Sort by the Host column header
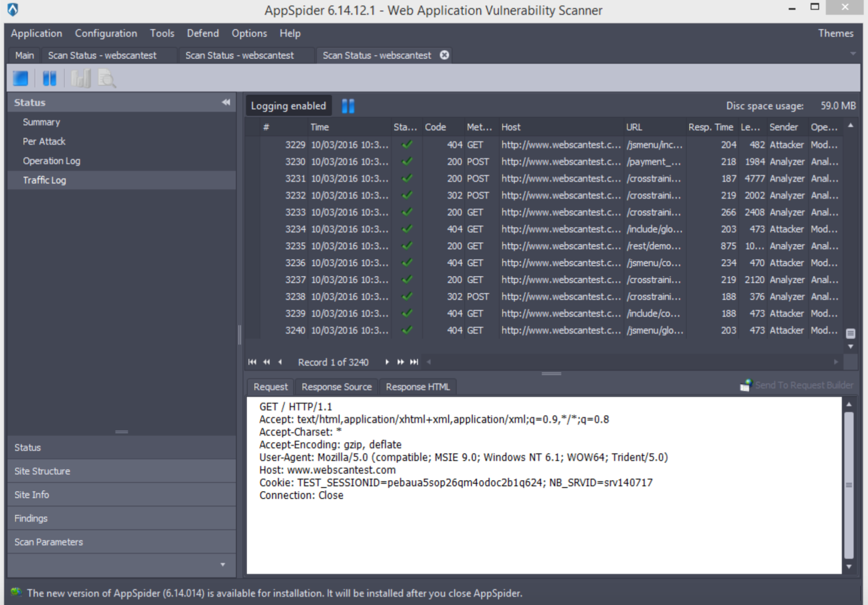The image size is (868, 605). pos(561,127)
